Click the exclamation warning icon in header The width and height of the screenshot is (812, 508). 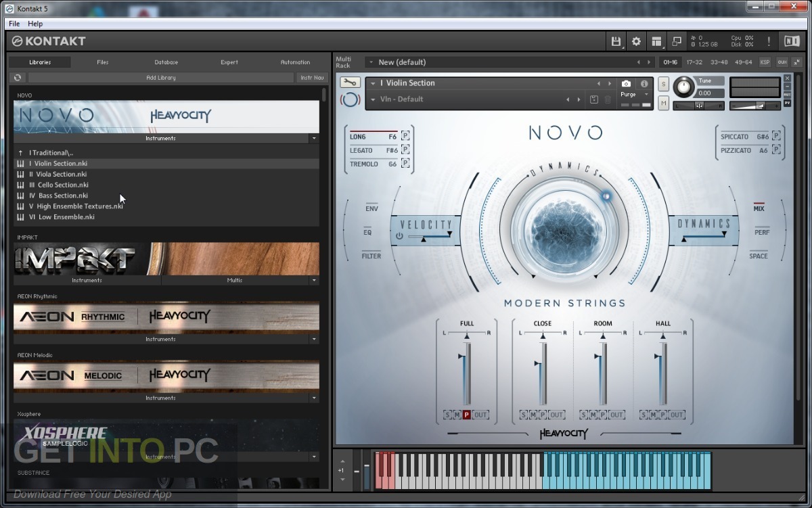tap(769, 41)
